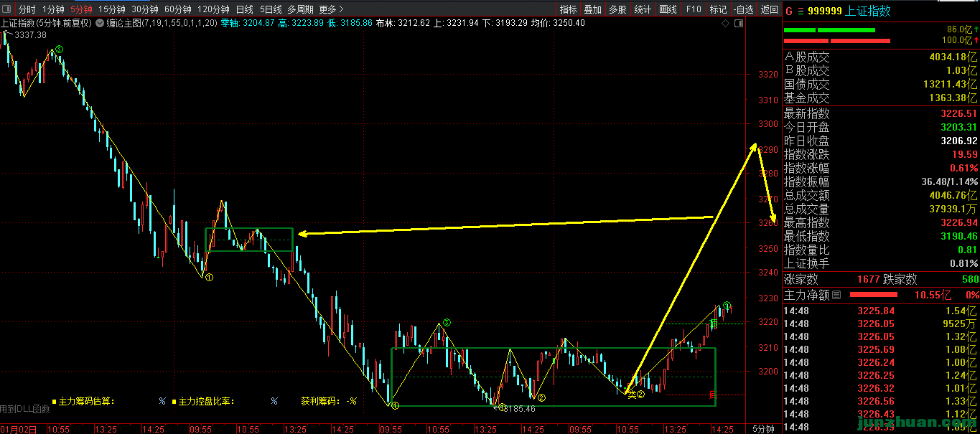Click the tick row with volume 9525万
This screenshot has width=980, height=434.
pyautogui.click(x=881, y=324)
